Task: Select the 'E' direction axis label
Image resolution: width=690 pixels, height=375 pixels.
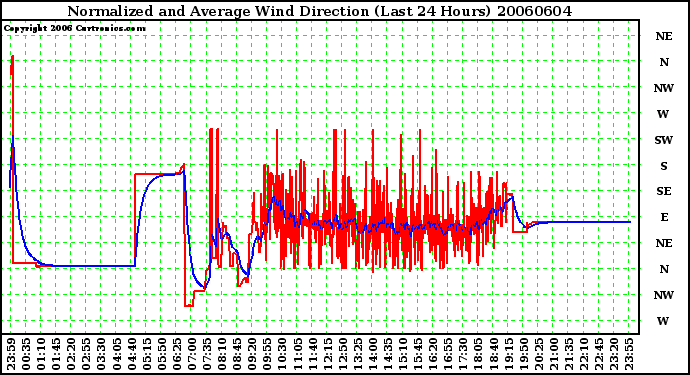Action: 664,217
